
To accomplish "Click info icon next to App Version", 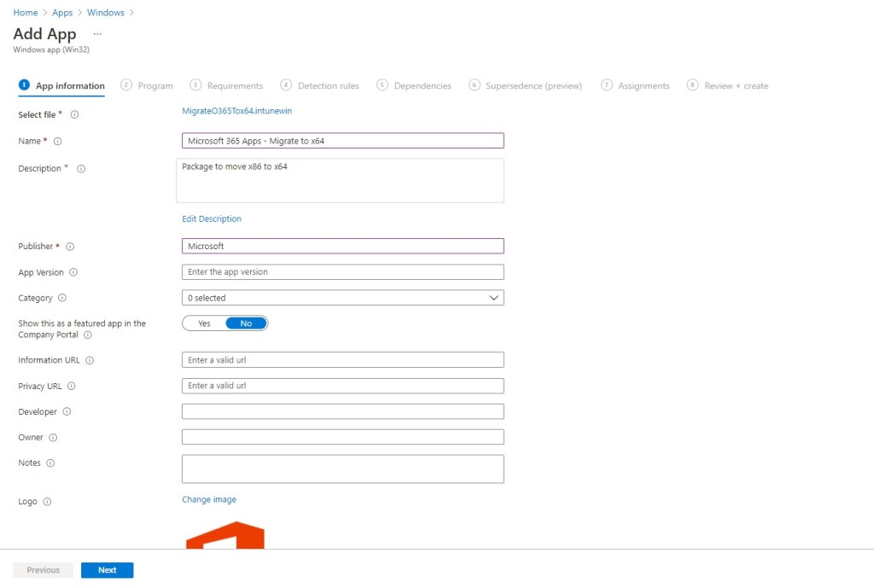I will (x=73, y=272).
